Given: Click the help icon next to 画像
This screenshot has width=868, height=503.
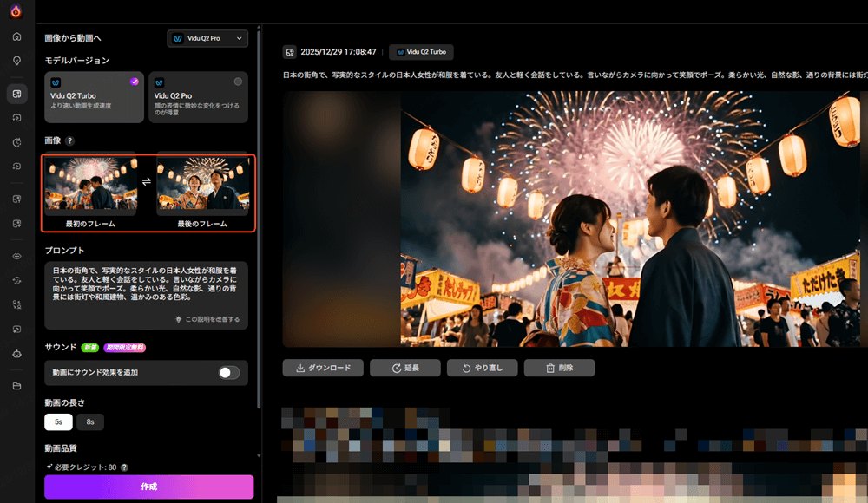Looking at the screenshot, I should pos(70,140).
